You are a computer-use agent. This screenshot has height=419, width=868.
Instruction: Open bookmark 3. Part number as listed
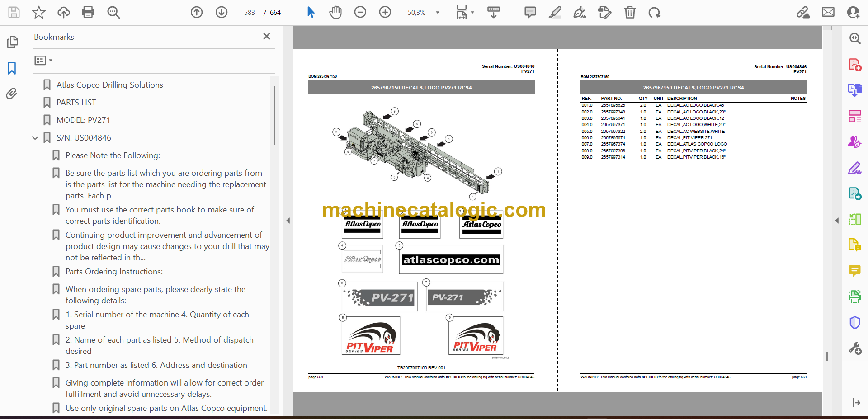click(x=156, y=365)
